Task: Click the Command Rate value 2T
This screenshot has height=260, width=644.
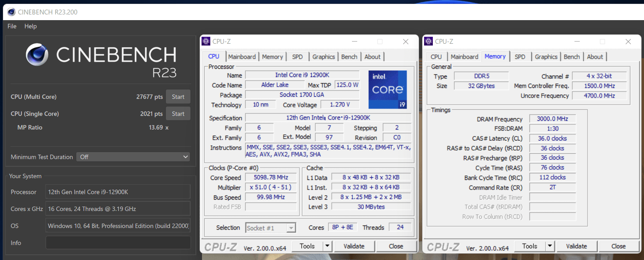Action: (x=553, y=187)
